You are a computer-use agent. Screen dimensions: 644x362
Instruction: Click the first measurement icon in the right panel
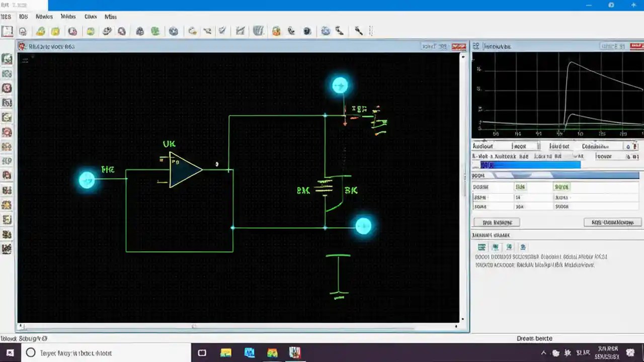pyautogui.click(x=481, y=246)
